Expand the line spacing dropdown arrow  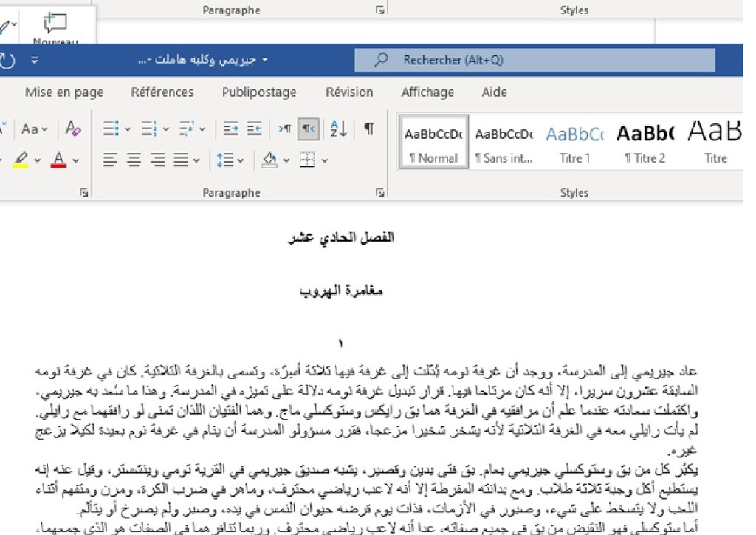(241, 160)
